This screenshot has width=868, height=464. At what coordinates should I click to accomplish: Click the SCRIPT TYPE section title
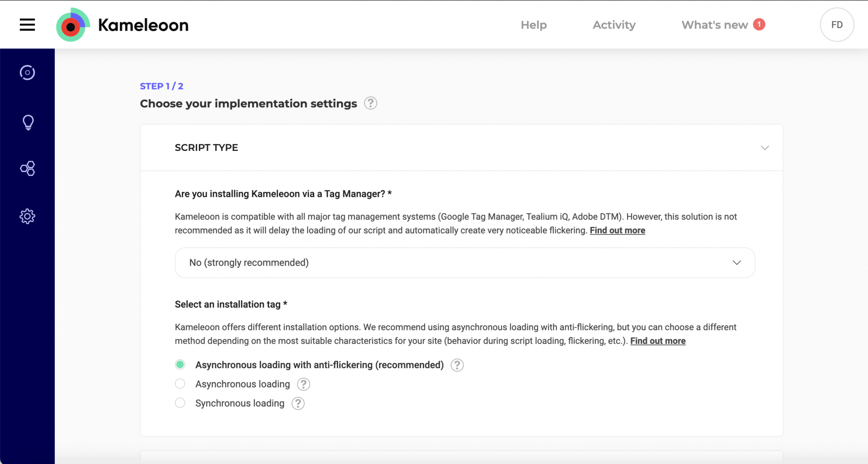206,148
